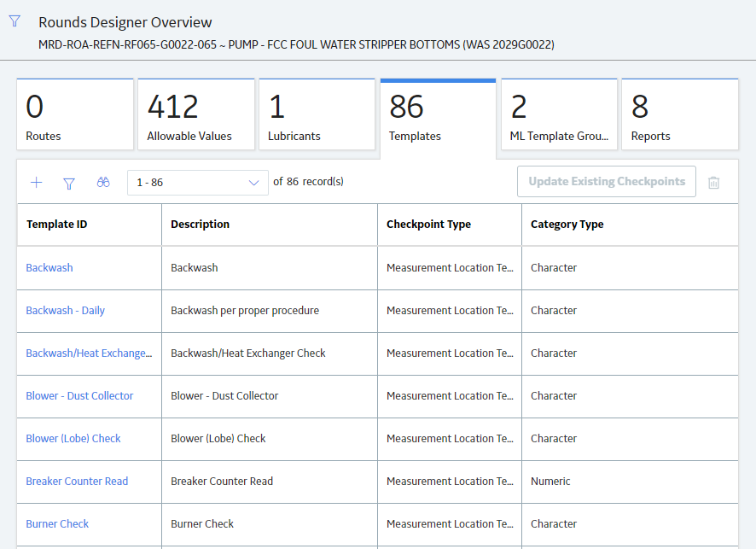The image size is (756, 549).
Task: Open the Burner Check template link
Action: point(57,524)
